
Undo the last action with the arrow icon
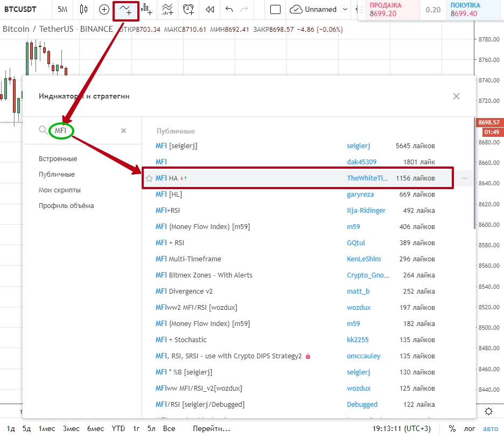(230, 9)
